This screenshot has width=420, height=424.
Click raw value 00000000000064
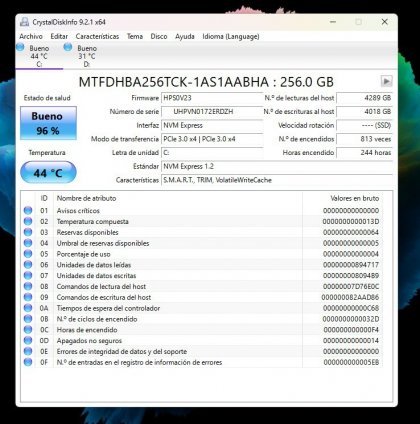pos(351,232)
